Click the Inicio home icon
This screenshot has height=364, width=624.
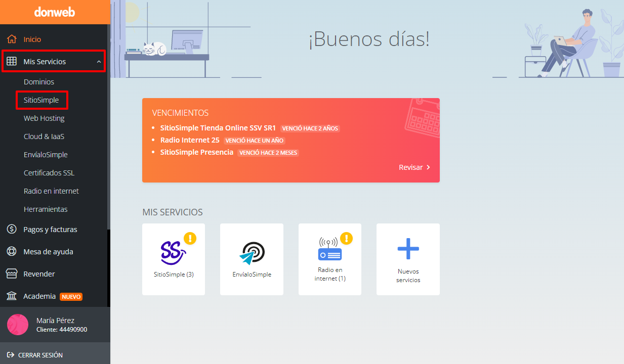[12, 39]
